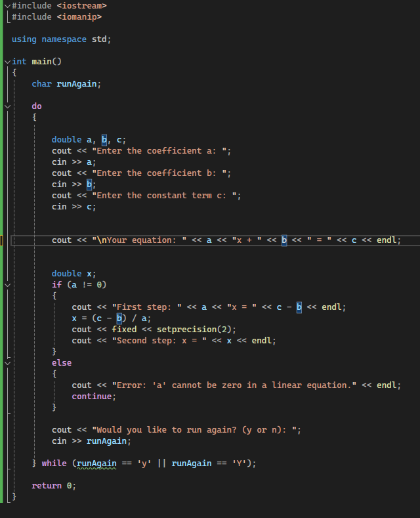Click the "Error: 'a' cannot be zero" string
420x518 pixels.
coord(234,385)
